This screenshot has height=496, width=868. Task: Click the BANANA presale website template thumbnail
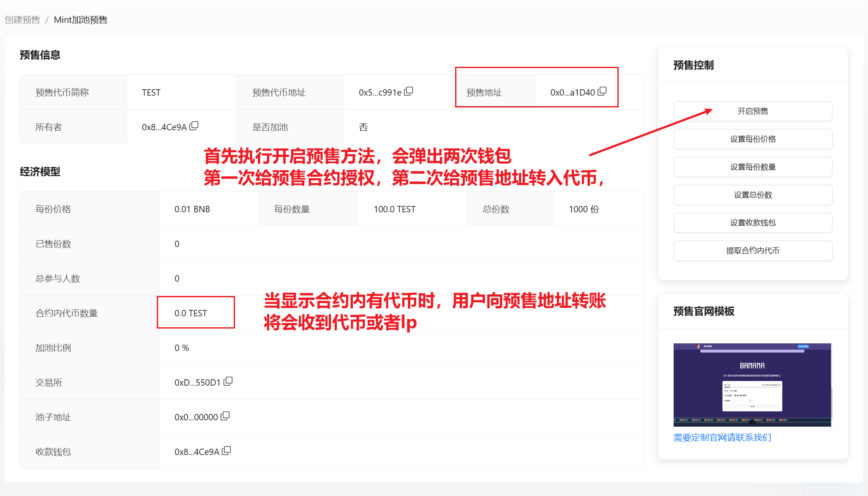coord(752,384)
